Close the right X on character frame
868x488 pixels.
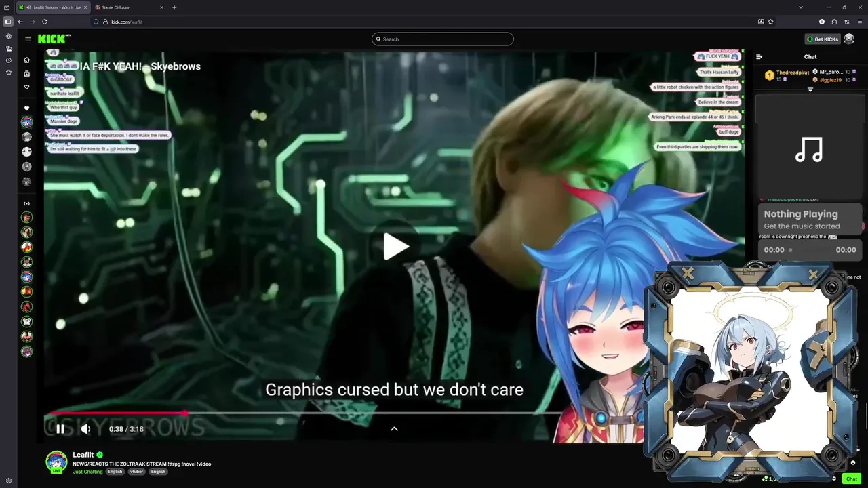[813, 274]
